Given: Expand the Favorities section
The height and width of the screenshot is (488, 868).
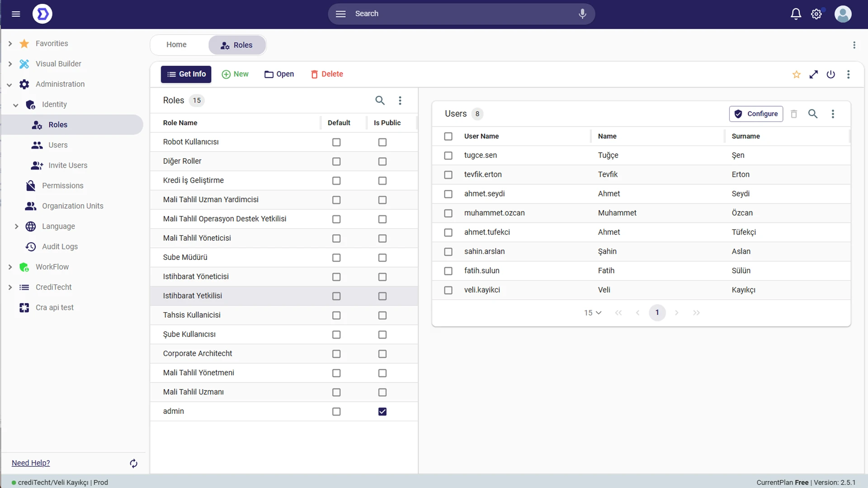Looking at the screenshot, I should pyautogui.click(x=10, y=44).
